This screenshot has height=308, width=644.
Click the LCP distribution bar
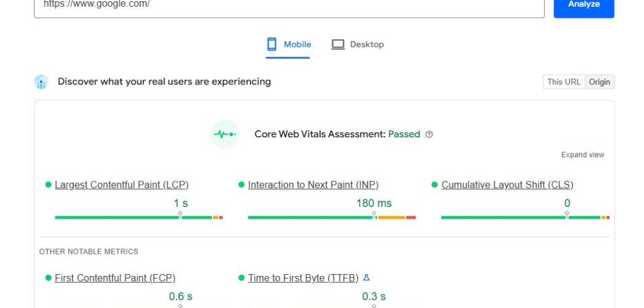coord(139,217)
